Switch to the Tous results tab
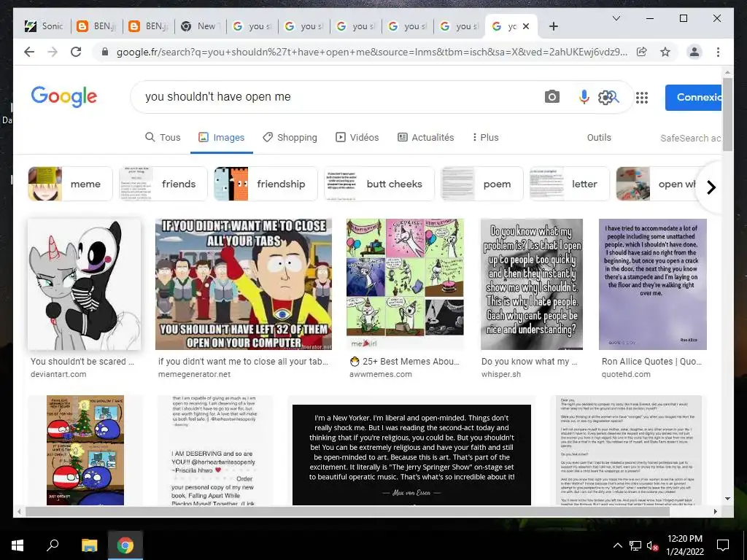Screen dimensions: 747x560 click(163, 137)
